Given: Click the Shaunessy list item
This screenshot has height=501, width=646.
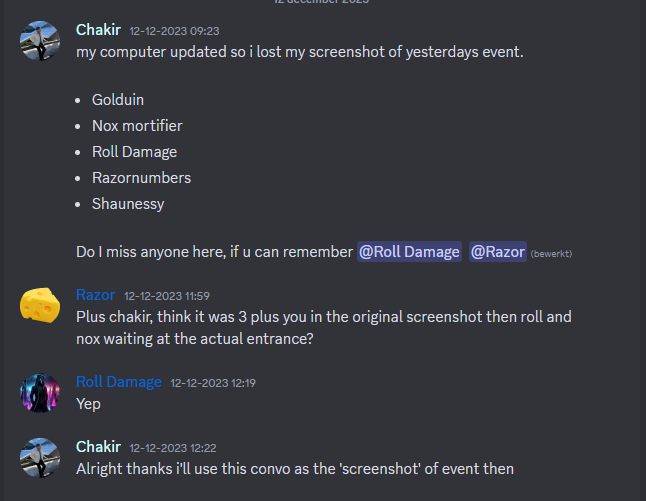Looking at the screenshot, I should point(128,204).
